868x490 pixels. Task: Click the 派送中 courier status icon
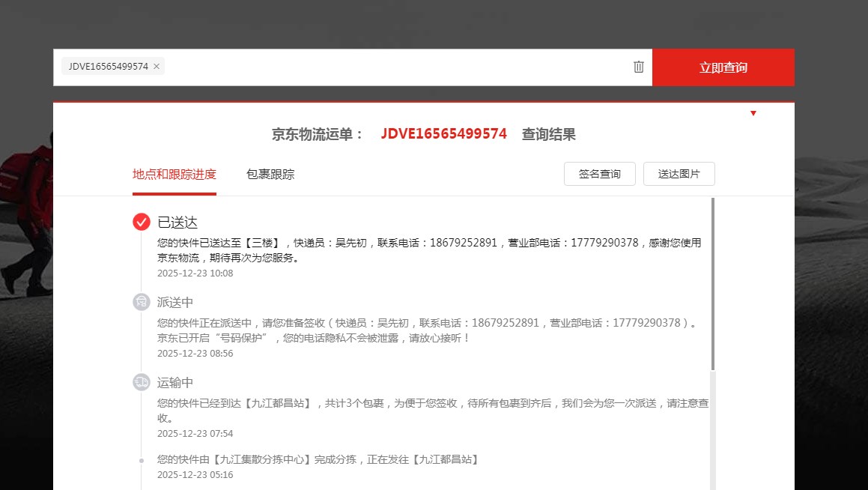pos(142,302)
